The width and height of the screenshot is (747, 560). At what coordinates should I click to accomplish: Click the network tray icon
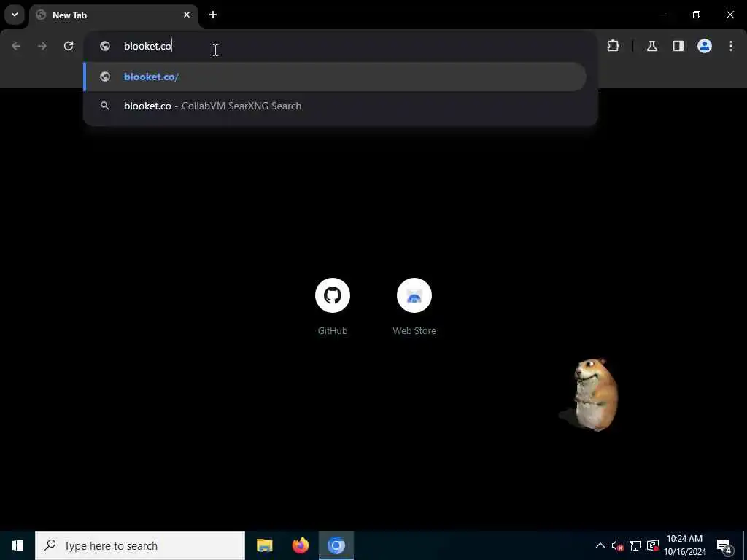tap(635, 545)
